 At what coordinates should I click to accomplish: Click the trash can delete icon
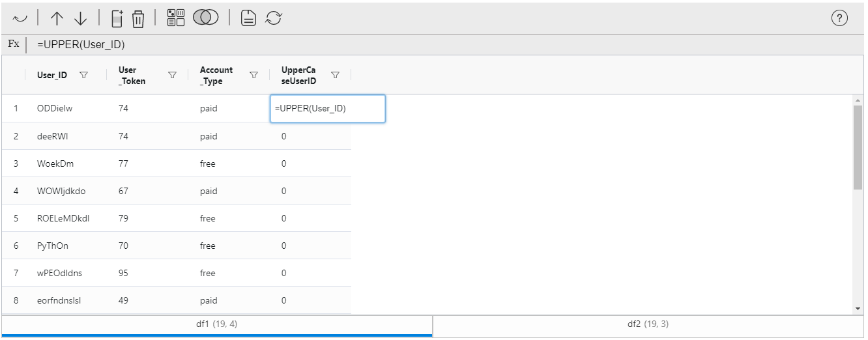(138, 19)
